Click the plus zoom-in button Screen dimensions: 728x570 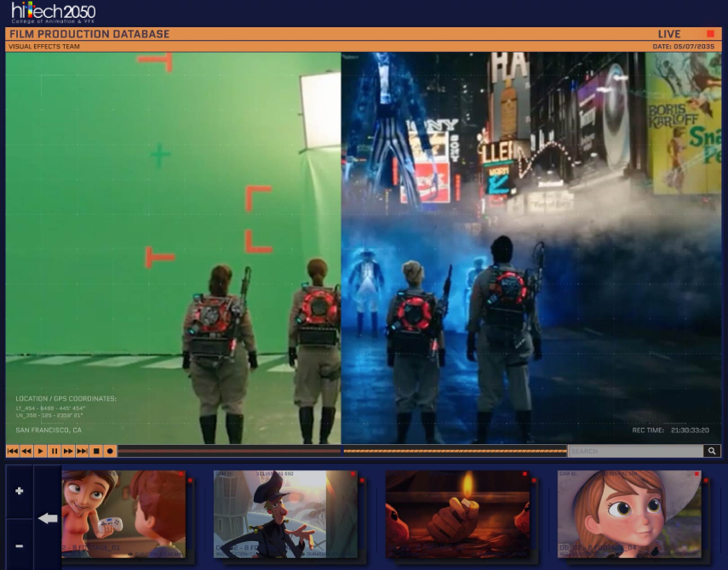click(19, 491)
